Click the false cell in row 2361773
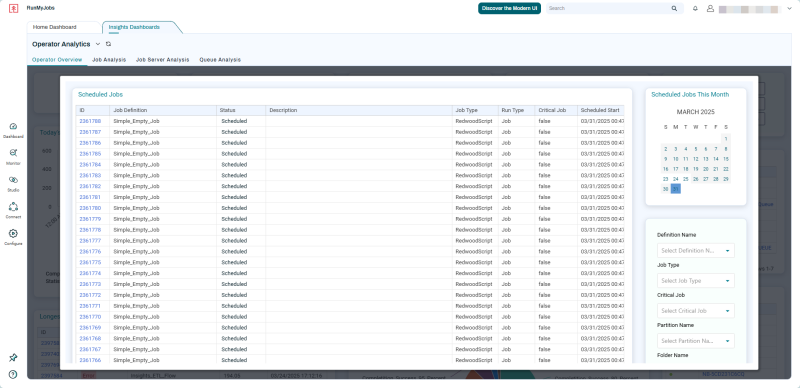 (544, 284)
